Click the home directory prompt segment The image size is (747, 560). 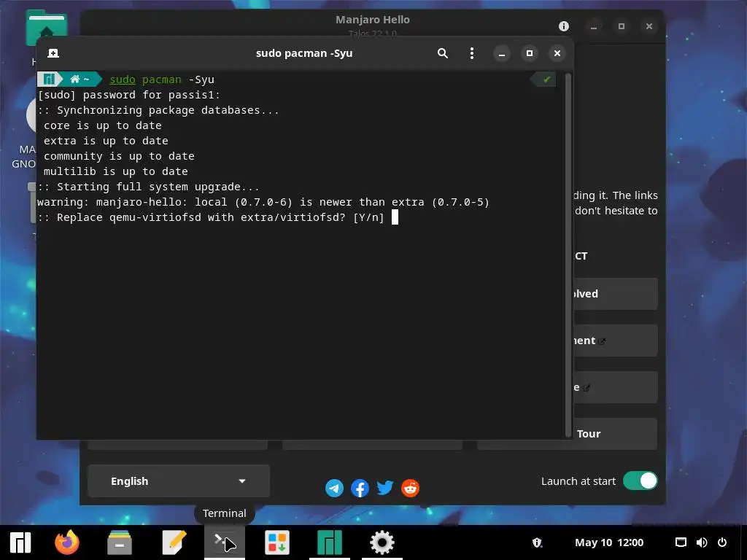coord(80,79)
